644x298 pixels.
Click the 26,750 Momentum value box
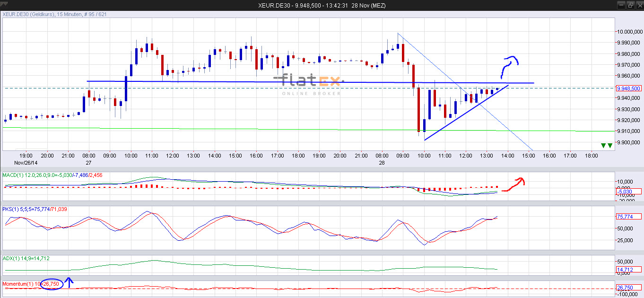[x=628, y=287]
